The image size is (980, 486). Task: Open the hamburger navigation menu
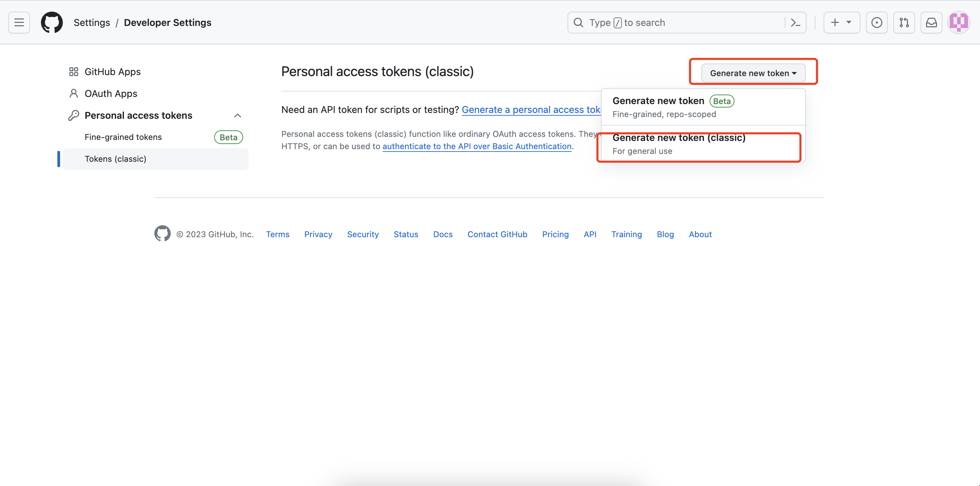tap(19, 23)
